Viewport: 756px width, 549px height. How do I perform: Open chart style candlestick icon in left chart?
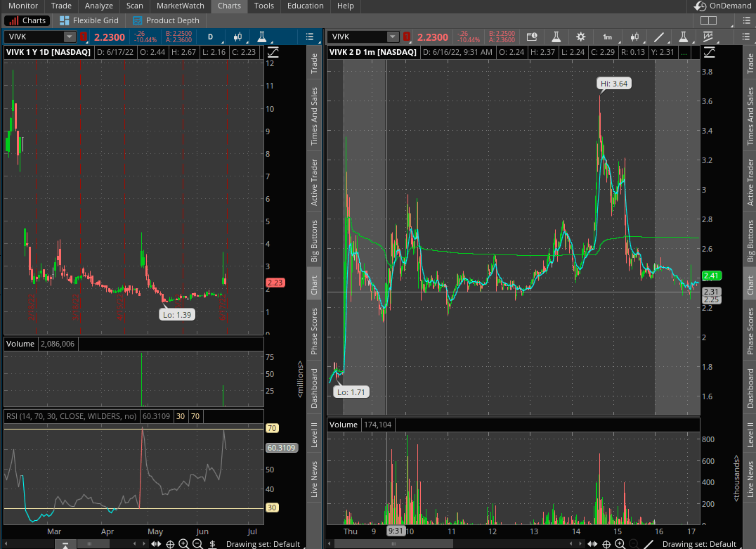point(238,37)
